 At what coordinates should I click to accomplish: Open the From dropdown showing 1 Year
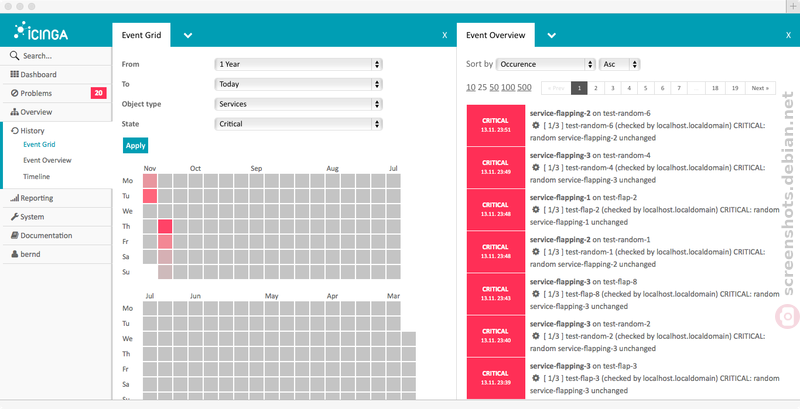[x=298, y=64]
